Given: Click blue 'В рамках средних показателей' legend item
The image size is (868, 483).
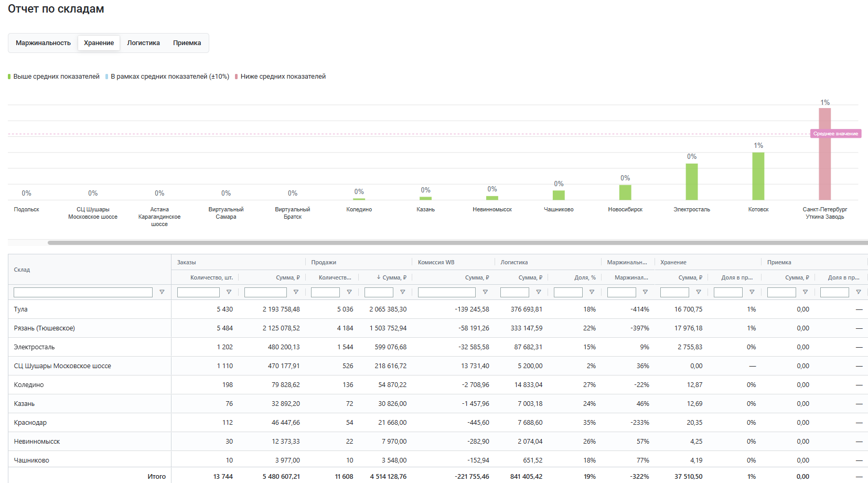Looking at the screenshot, I should click(167, 77).
